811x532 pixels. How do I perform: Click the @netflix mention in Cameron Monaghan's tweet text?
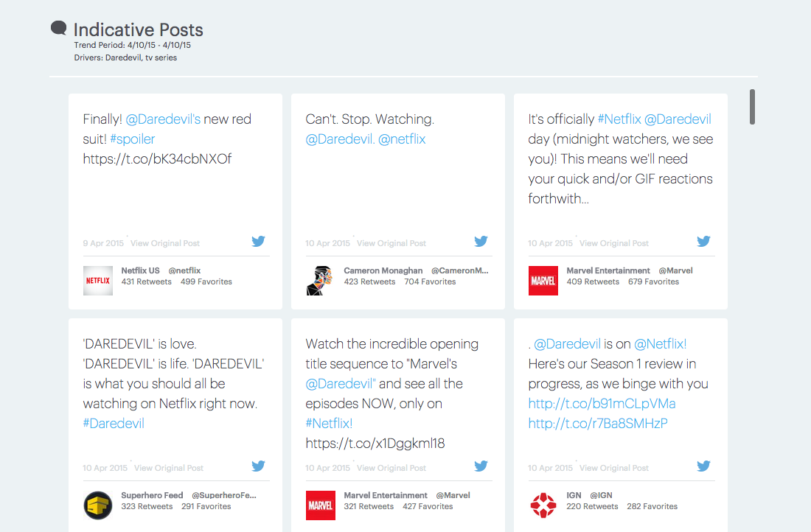(402, 139)
